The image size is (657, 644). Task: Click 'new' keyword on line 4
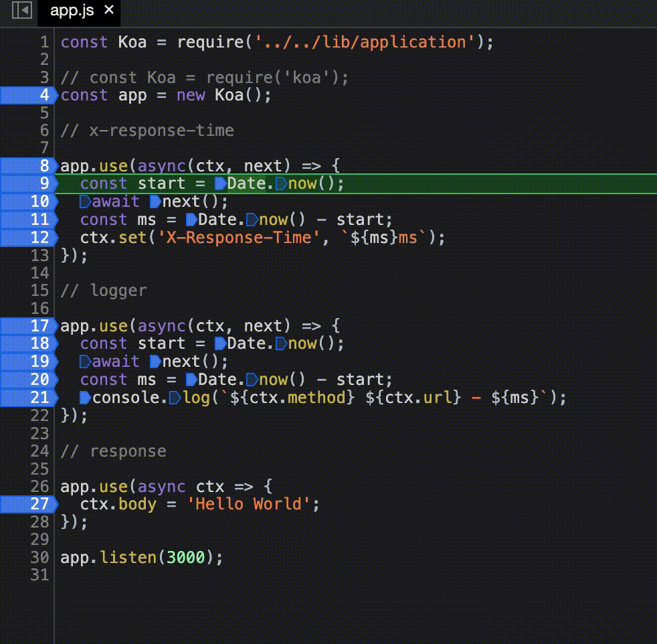191,96
